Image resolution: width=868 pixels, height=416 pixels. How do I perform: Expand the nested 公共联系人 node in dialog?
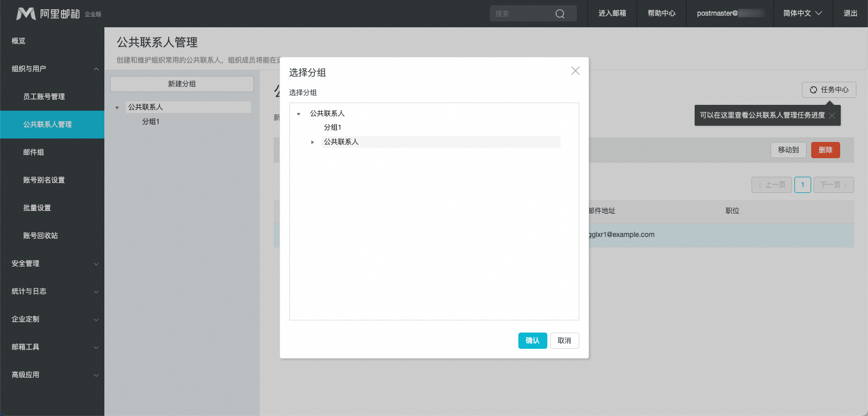click(x=313, y=142)
